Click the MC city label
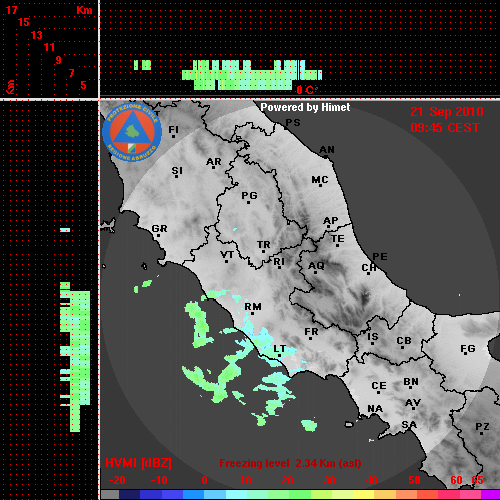Screen dimensions: 500x500 pos(320,180)
